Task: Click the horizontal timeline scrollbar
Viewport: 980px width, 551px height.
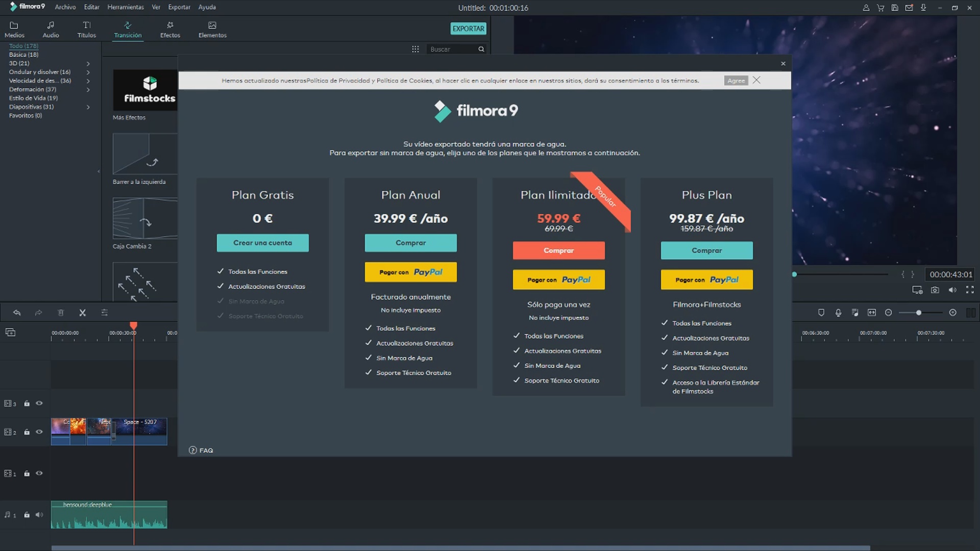Action: click(x=460, y=548)
